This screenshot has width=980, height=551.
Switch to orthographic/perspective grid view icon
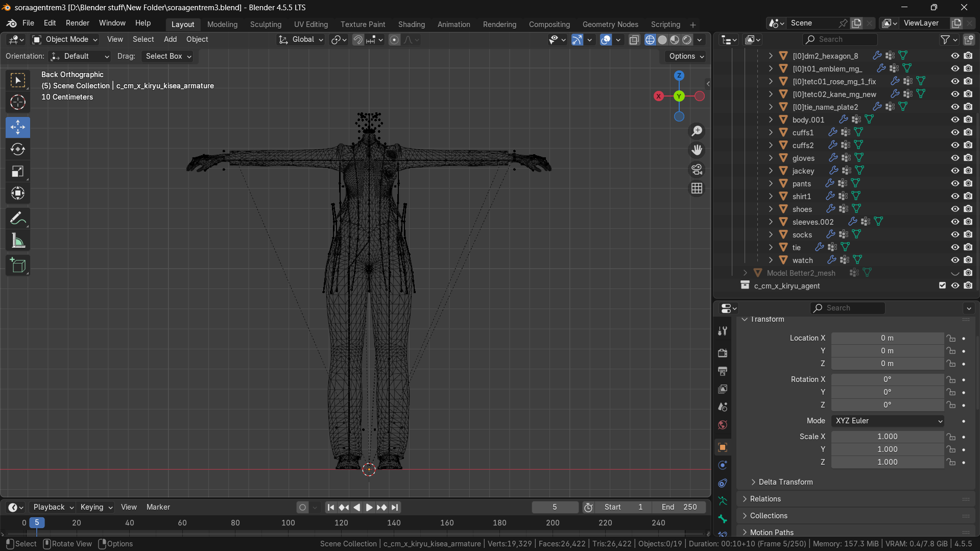tap(697, 188)
